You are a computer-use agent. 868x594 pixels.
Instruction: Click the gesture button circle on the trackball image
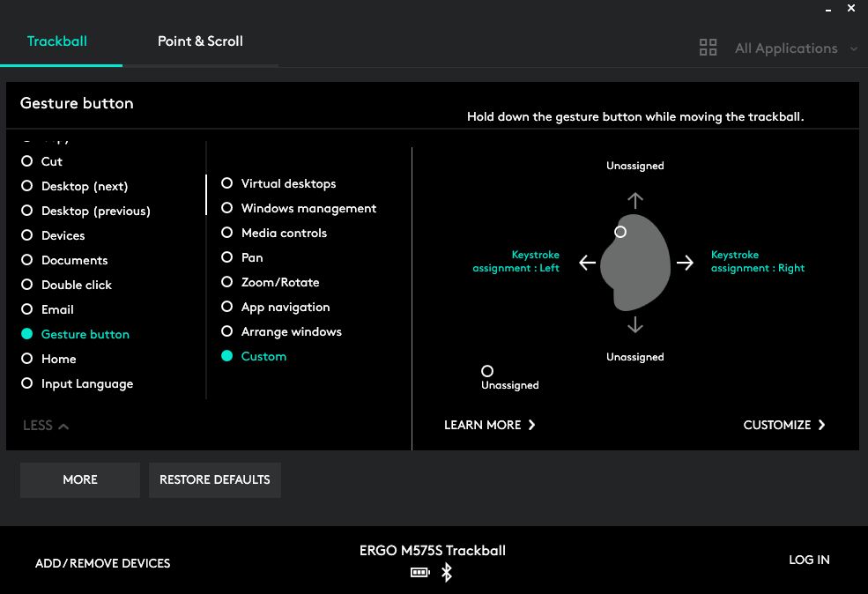point(620,232)
